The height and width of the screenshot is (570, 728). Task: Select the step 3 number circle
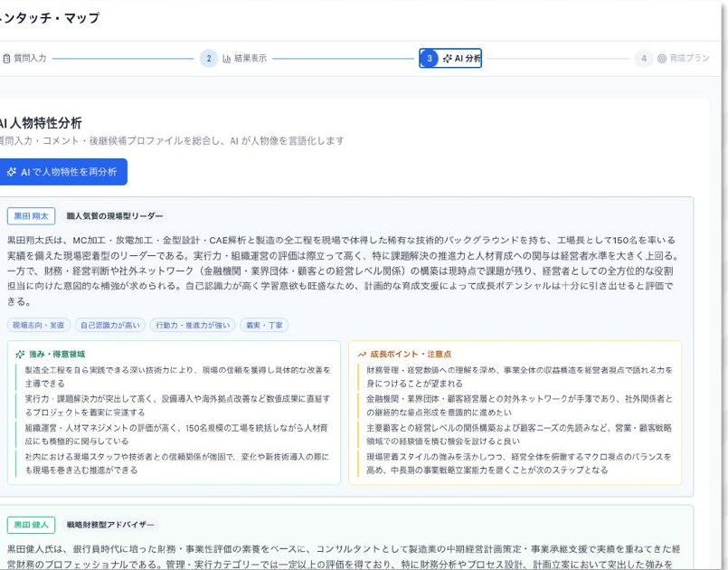tap(430, 59)
